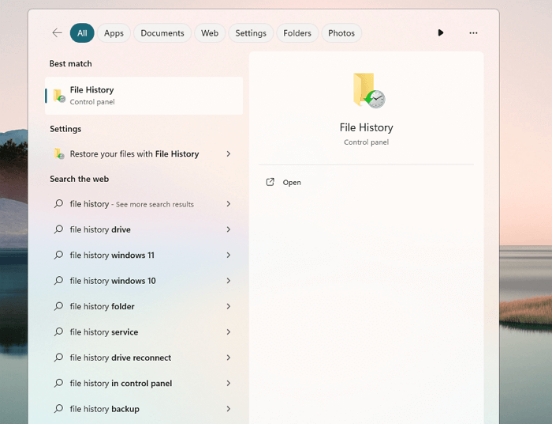Click the open-external icon next to Open
553x425 pixels.
(x=270, y=182)
